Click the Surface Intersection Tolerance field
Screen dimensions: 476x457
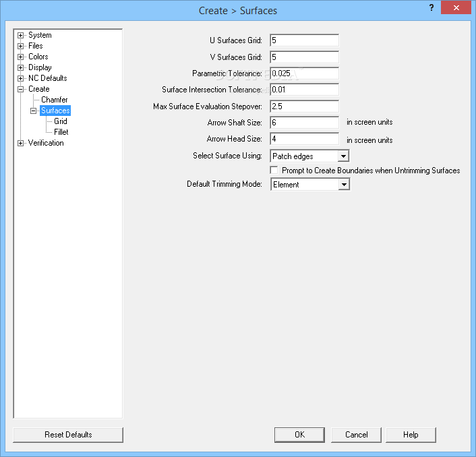point(304,90)
